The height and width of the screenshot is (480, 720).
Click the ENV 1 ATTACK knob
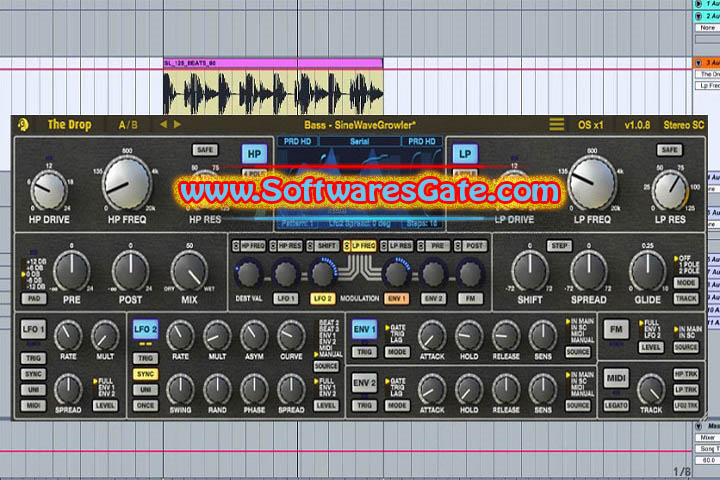pos(432,336)
